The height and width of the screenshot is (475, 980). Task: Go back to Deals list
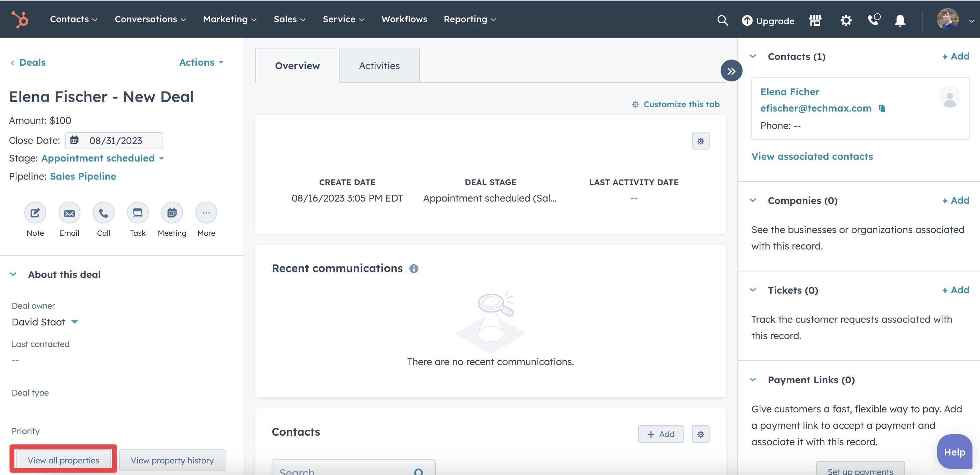click(x=28, y=62)
